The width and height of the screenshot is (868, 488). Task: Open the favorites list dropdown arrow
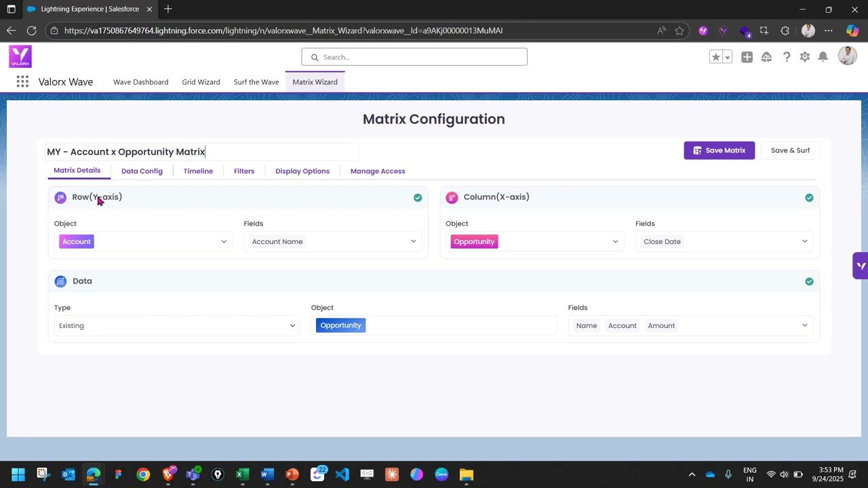[728, 57]
